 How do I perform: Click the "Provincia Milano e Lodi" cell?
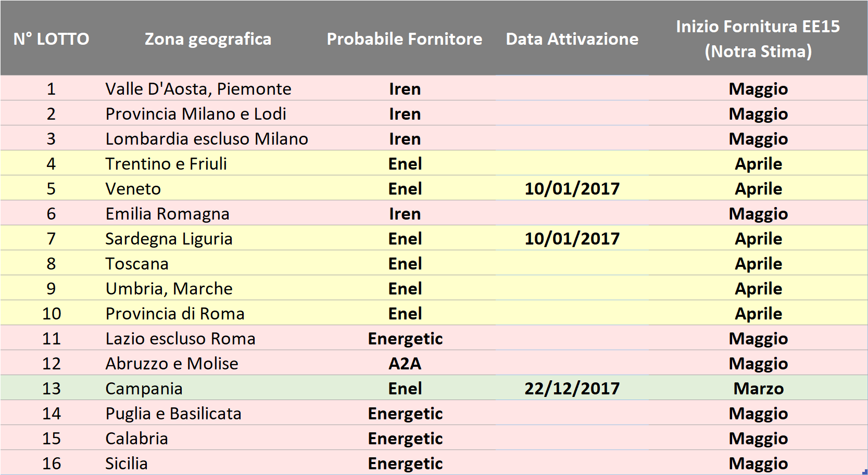click(x=196, y=114)
